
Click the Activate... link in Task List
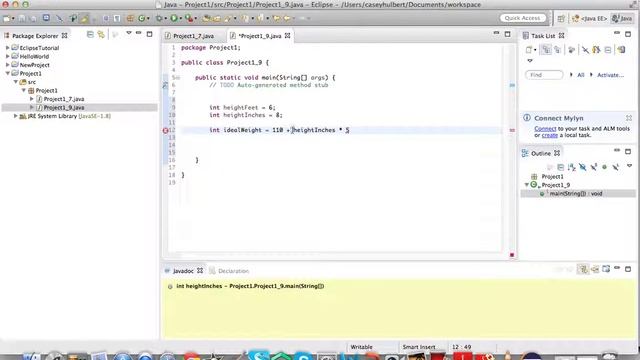(610, 75)
